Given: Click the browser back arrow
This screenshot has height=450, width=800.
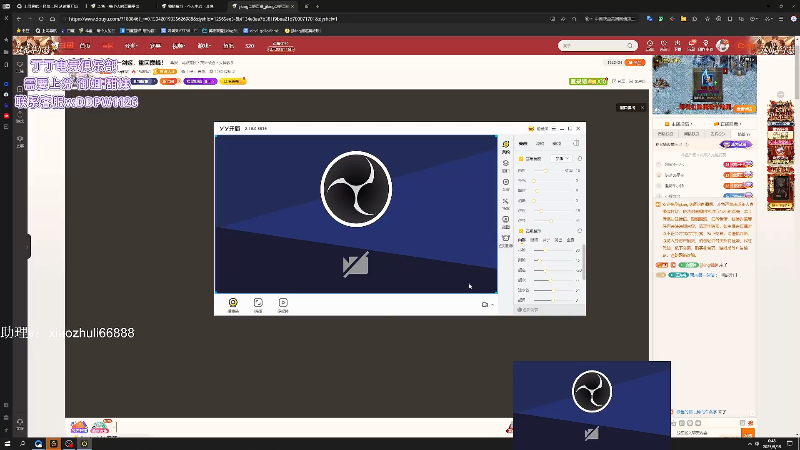Looking at the screenshot, I should (x=19, y=19).
